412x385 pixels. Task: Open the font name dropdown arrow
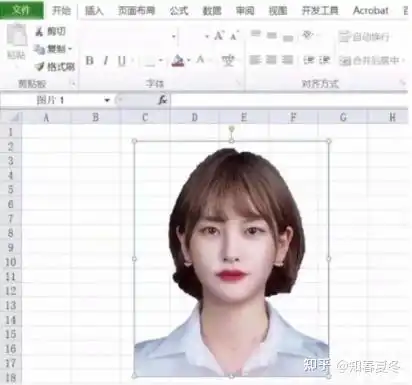[x=174, y=36]
